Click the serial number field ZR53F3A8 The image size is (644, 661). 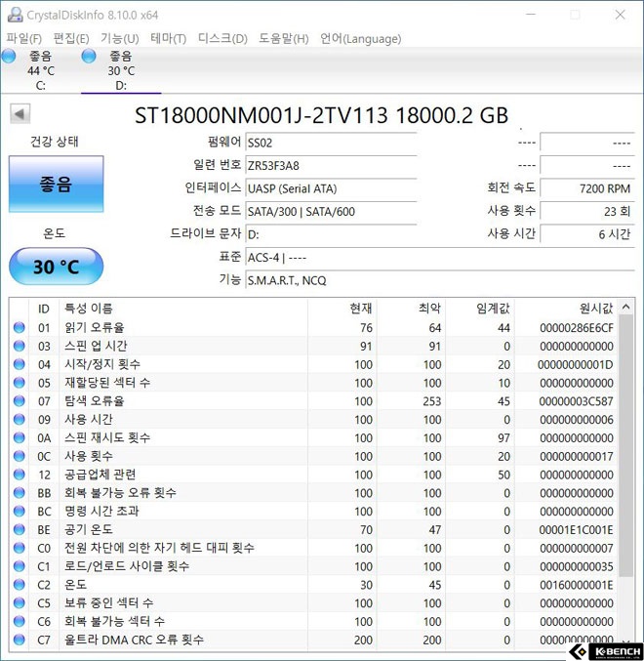click(331, 166)
